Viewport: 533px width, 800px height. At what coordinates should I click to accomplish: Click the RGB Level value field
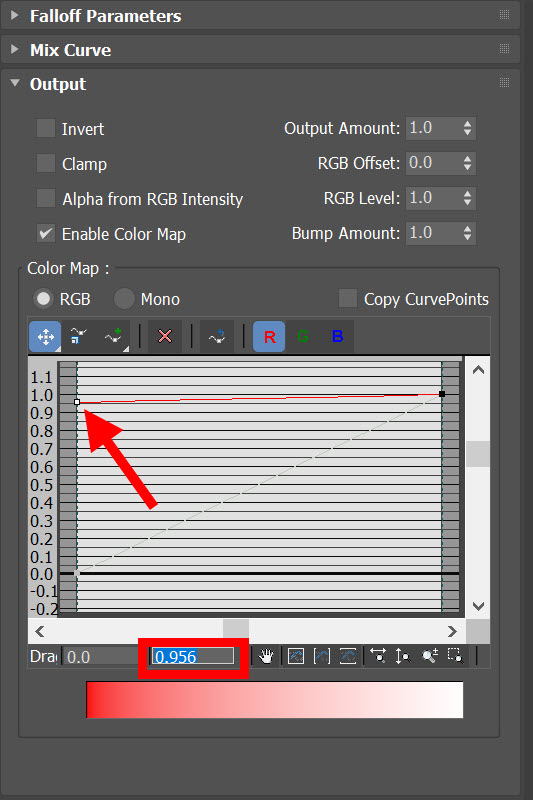434,198
